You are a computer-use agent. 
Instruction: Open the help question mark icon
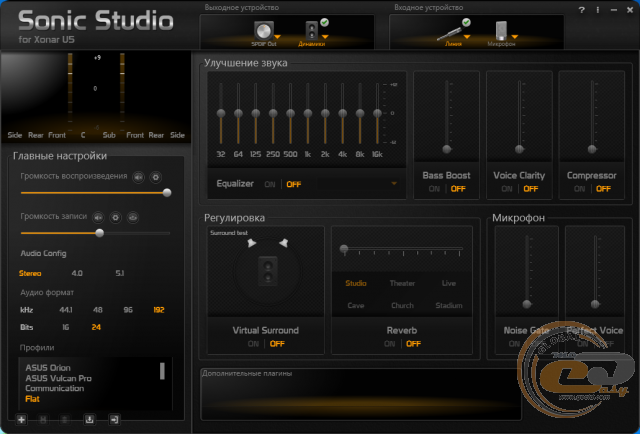[x=582, y=10]
